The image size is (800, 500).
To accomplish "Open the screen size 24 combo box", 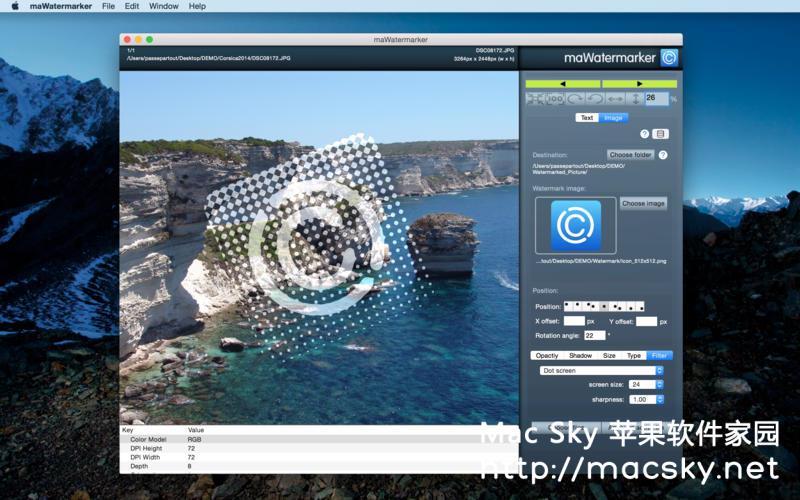I will click(x=646, y=384).
